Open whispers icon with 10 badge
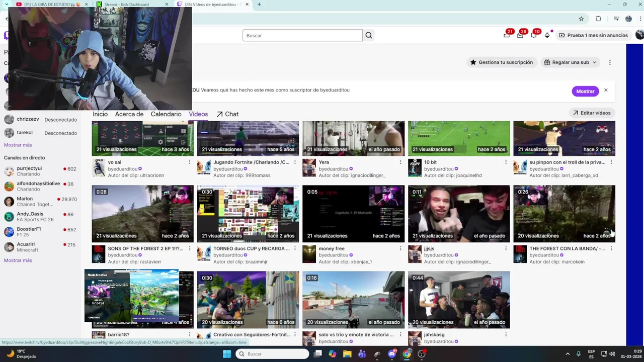This screenshot has width=644, height=362. [x=534, y=35]
